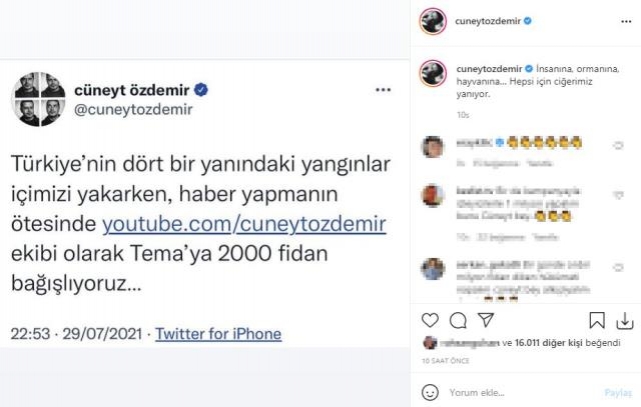This screenshot has height=407, width=641.
Task: Click Twitter for iPhone link
Action: point(218,334)
